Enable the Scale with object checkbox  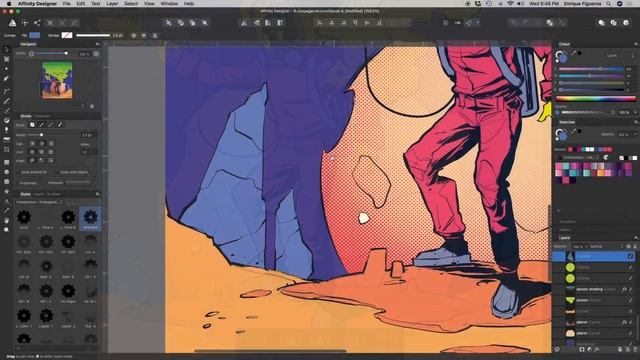coord(57,172)
